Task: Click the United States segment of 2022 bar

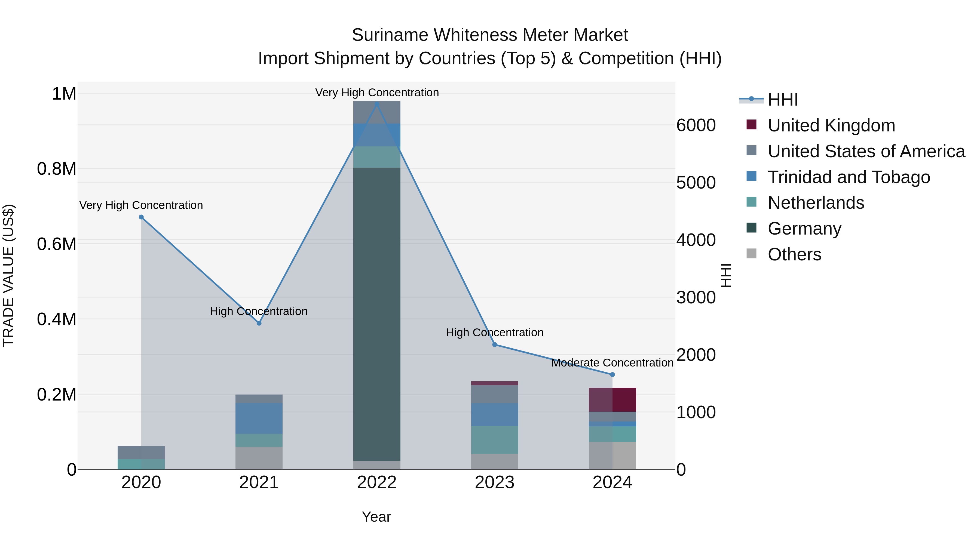Action: [377, 113]
